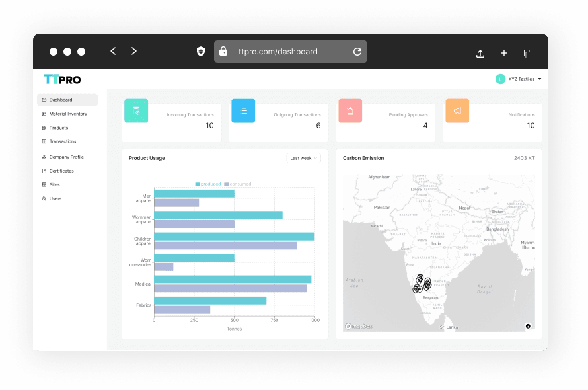
Task: Click the share upload icon
Action: (480, 54)
